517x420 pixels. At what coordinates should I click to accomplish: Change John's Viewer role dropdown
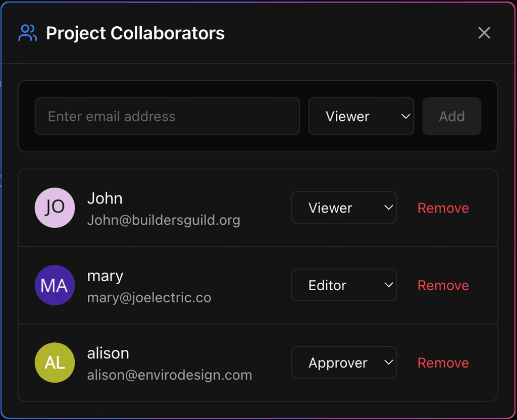(x=344, y=207)
